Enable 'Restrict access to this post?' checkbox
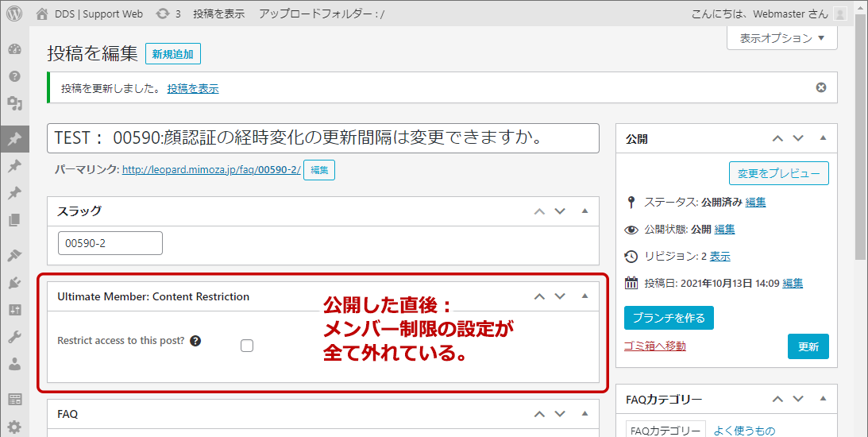Viewport: 868px width, 437px height. tap(247, 346)
